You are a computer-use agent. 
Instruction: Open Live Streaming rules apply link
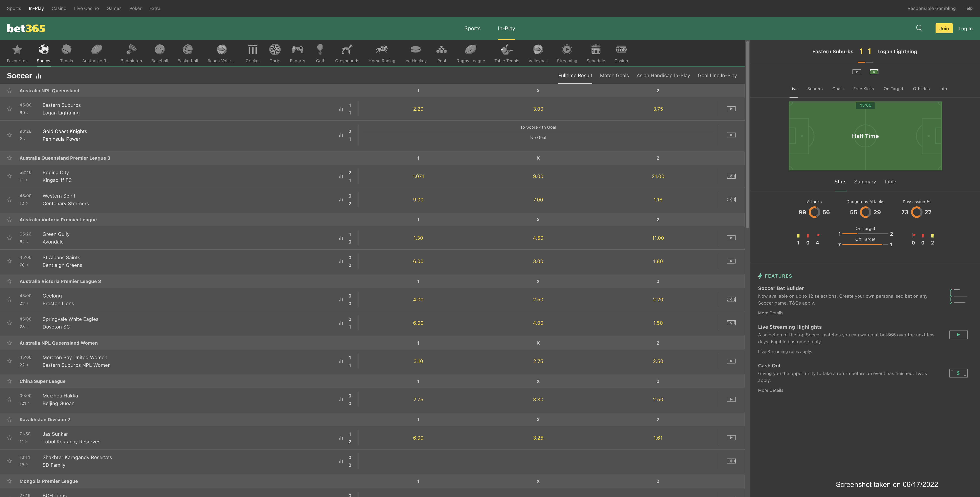(785, 352)
